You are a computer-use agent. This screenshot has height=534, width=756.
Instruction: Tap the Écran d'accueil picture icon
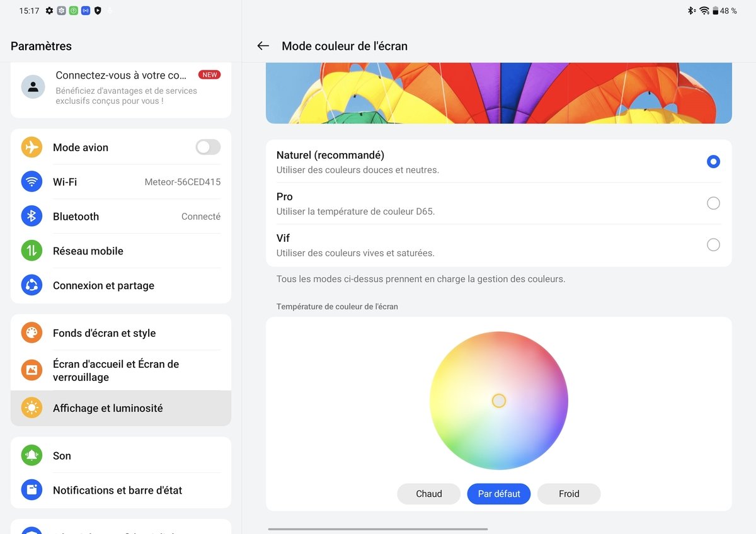[31, 370]
